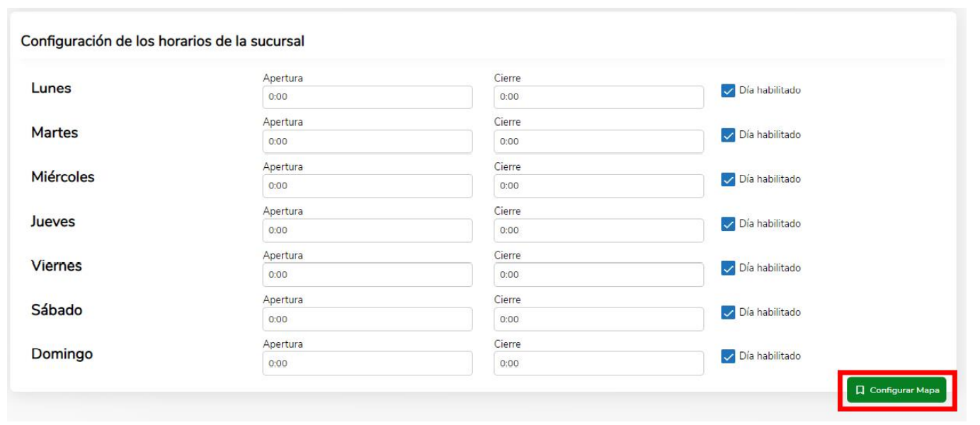Click the Configurar Mapa button
Image resolution: width=980 pixels, height=425 pixels.
tap(896, 390)
